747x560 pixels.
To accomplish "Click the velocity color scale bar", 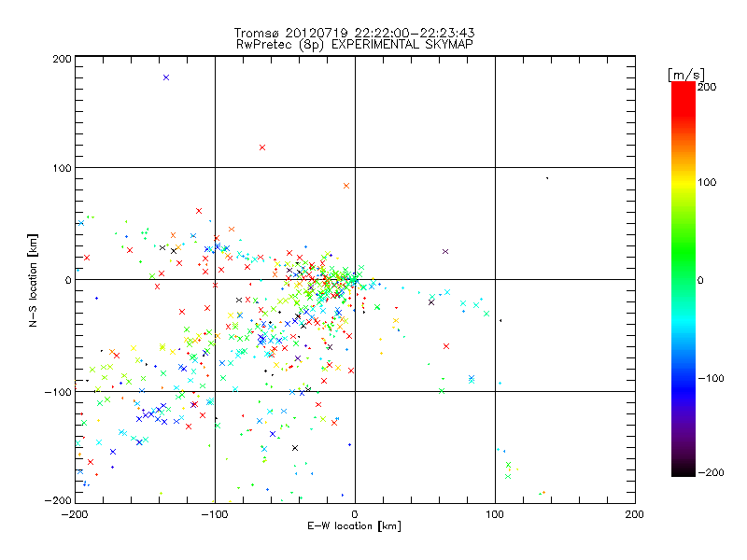I will tap(684, 279).
